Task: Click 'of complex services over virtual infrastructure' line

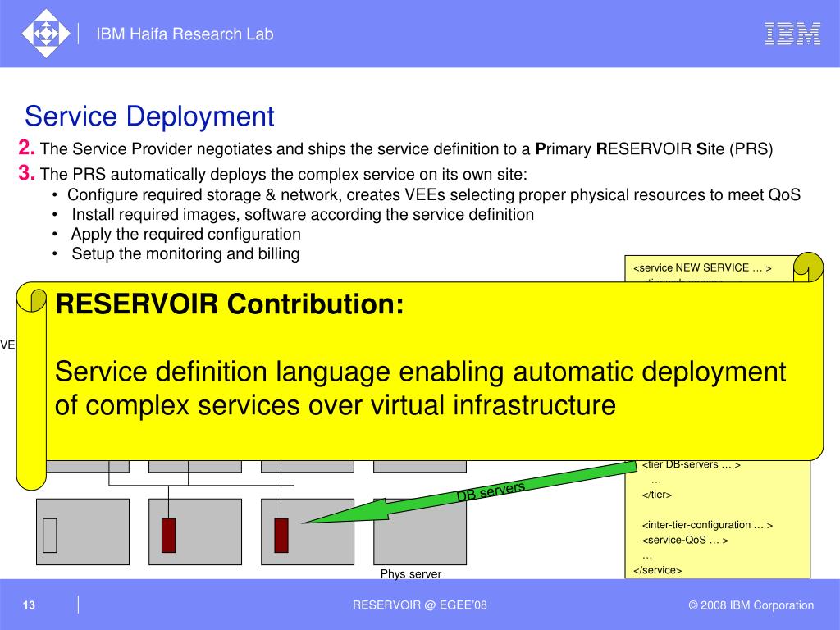Action: 336,405
